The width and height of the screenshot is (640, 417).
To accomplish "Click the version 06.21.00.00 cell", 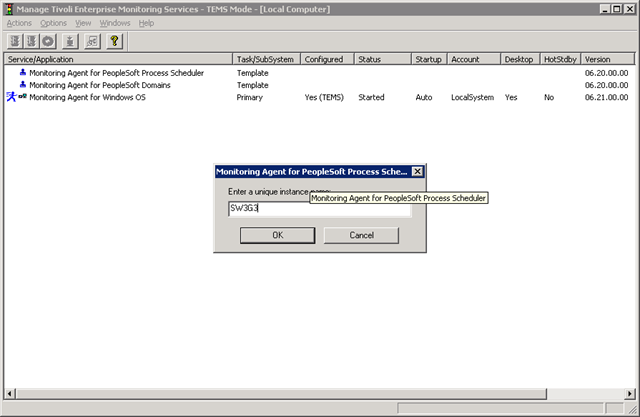I will click(606, 98).
